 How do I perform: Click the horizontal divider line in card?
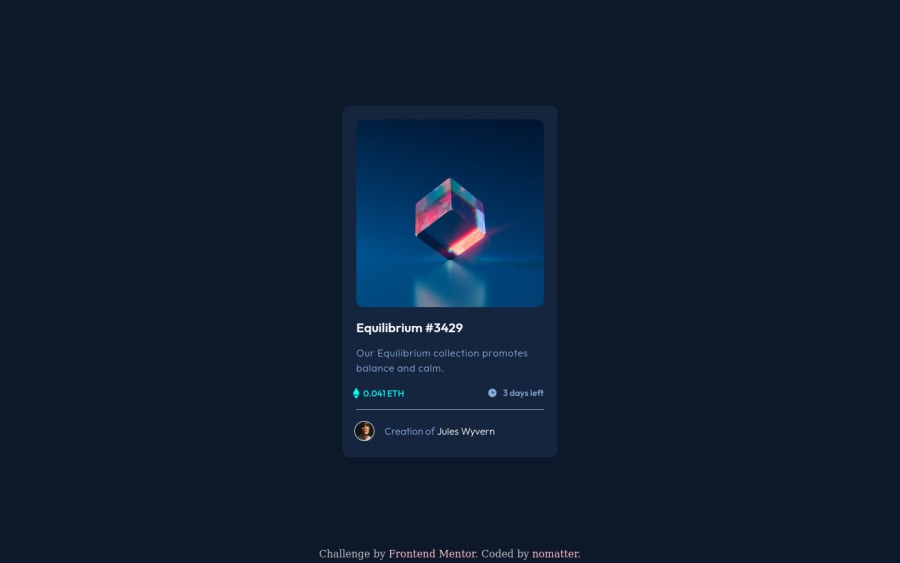pos(450,410)
